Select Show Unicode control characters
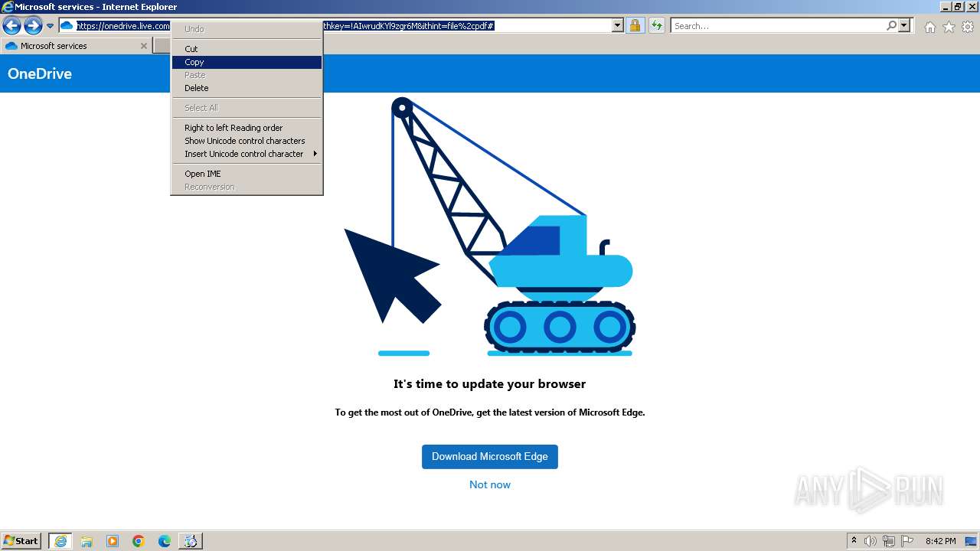Screen dimensions: 980x551 coord(247,141)
